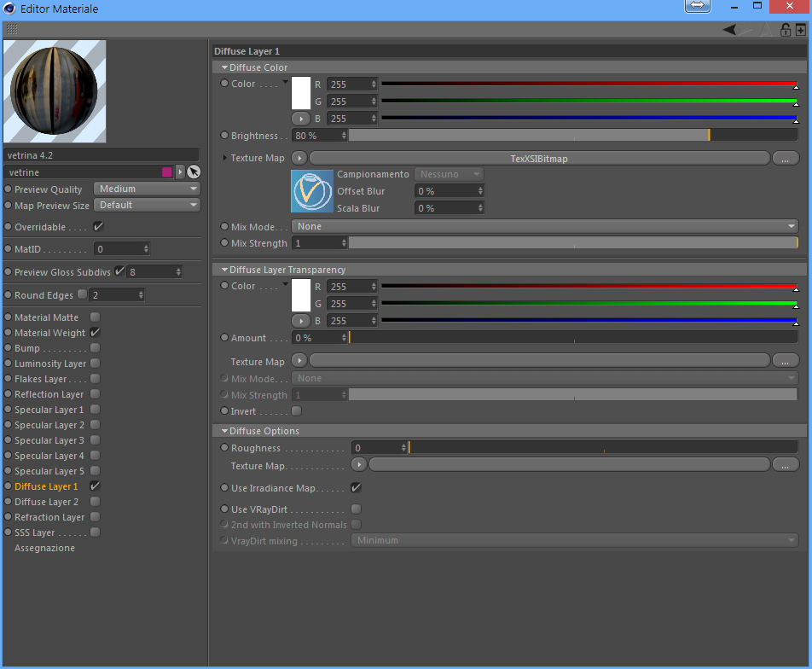The height and width of the screenshot is (669, 812).
Task: Click the layer select cursor icon
Action: pyautogui.click(x=194, y=172)
